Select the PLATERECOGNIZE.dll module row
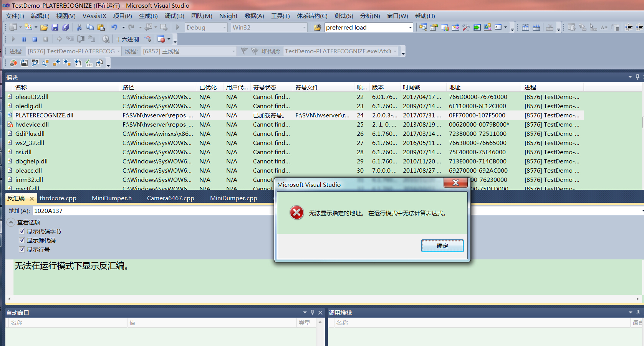Image resolution: width=644 pixels, height=346 pixels. point(295,115)
